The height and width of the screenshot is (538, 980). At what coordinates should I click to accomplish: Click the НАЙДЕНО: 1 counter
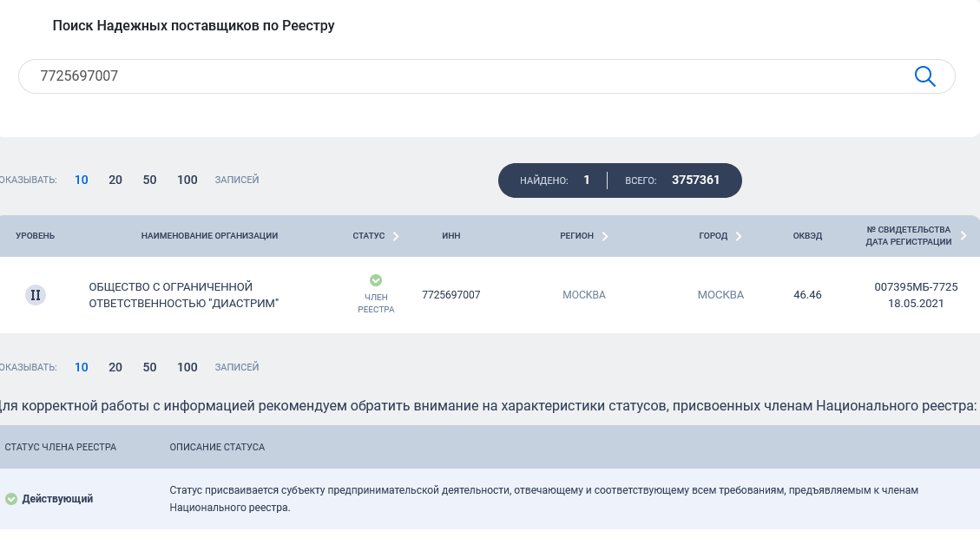click(555, 180)
